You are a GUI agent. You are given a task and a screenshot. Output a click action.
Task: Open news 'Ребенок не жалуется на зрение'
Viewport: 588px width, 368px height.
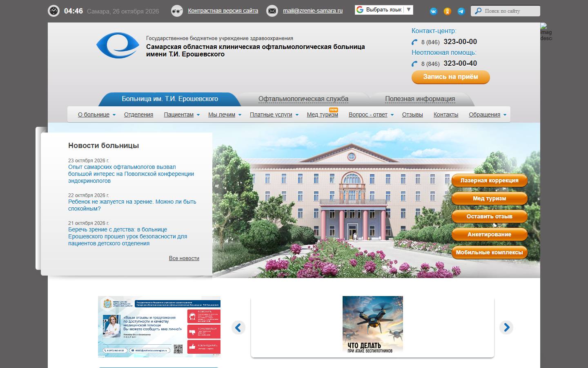pyautogui.click(x=132, y=205)
